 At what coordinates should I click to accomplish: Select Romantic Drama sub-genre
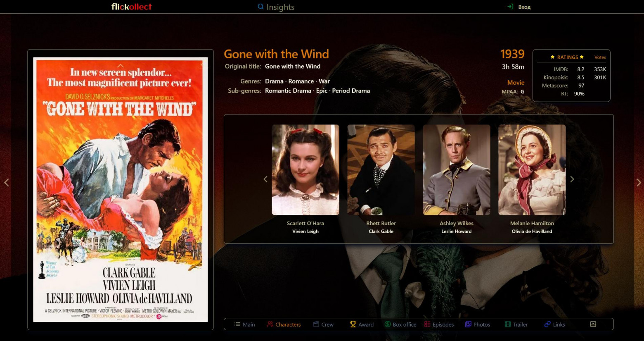pos(288,91)
